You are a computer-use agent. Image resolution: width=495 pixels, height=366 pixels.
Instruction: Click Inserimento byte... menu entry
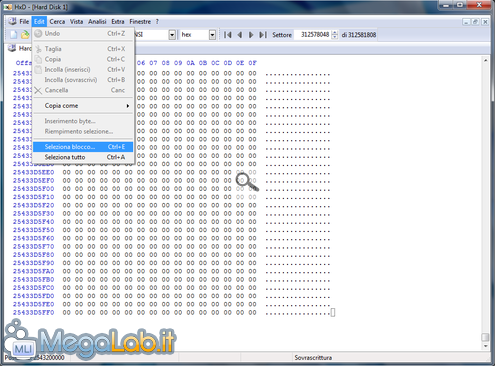click(83, 121)
